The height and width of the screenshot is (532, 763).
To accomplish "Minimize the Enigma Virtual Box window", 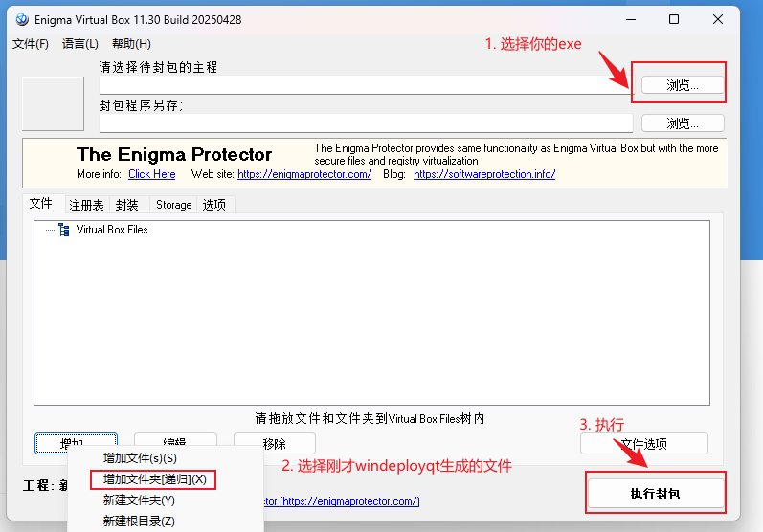I will point(631,19).
